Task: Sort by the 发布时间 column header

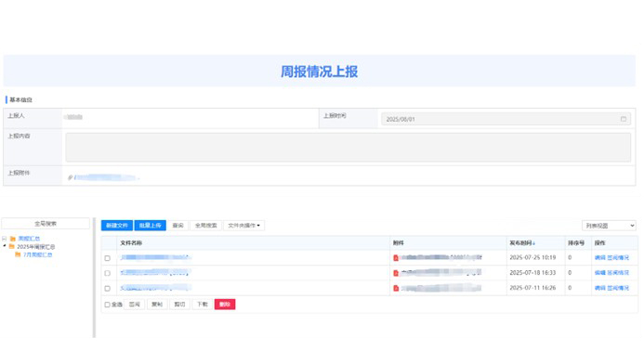Action: pos(522,243)
